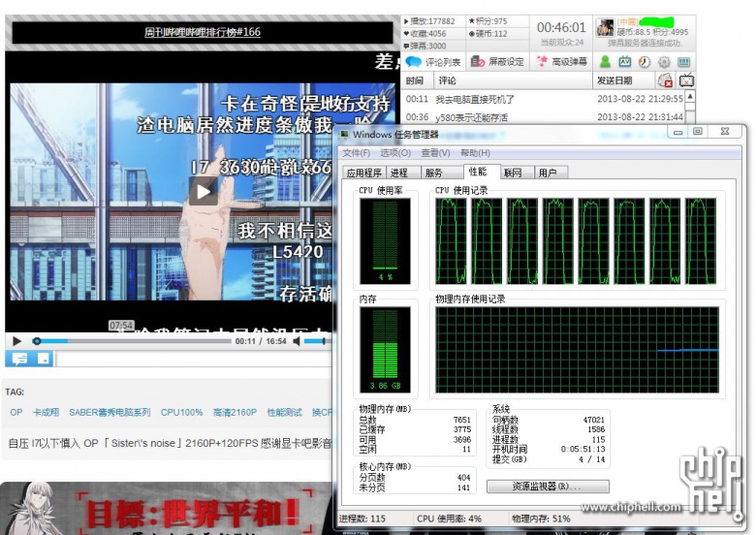Viewport: 756px width, 535px height.
Task: Open the 查看(V) menu in Task Manager
Action: point(435,153)
